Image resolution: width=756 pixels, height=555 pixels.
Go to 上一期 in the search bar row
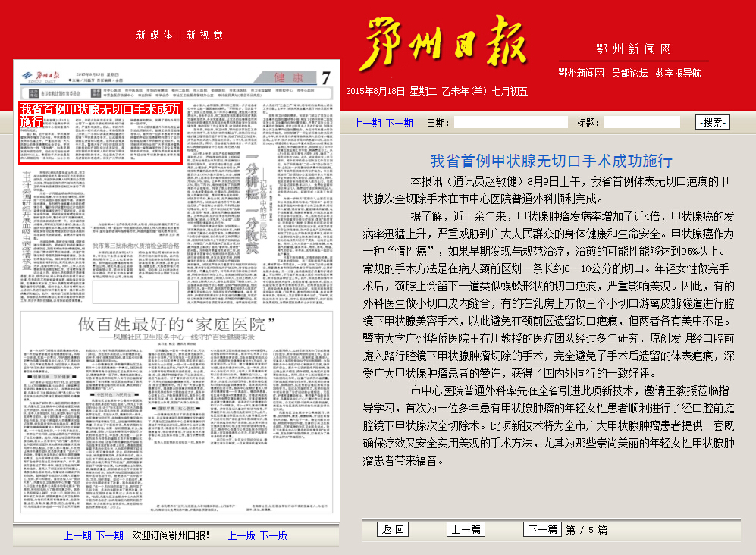pyautogui.click(x=368, y=123)
